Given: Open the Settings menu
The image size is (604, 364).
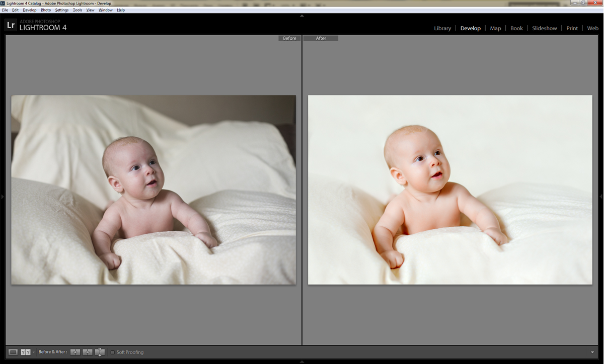Looking at the screenshot, I should click(x=62, y=10).
